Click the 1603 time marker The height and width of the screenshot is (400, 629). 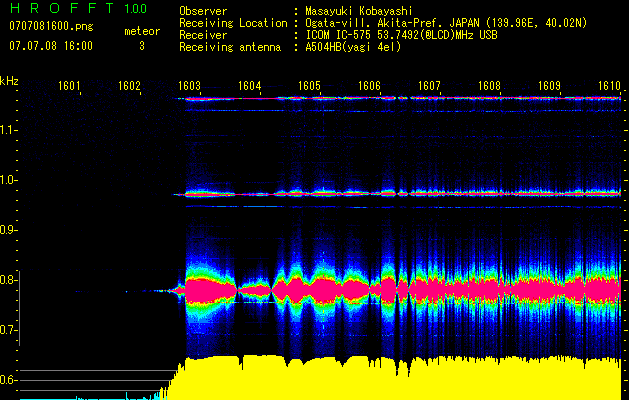pos(189,87)
